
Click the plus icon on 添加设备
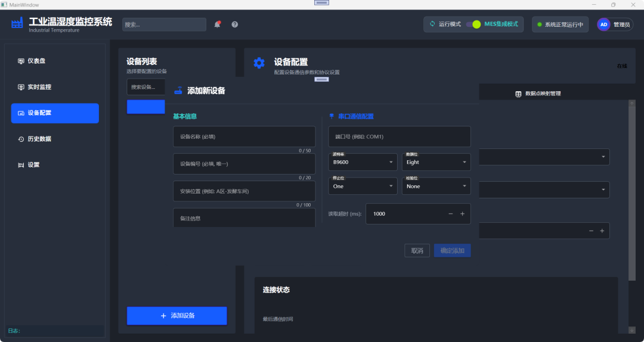163,316
